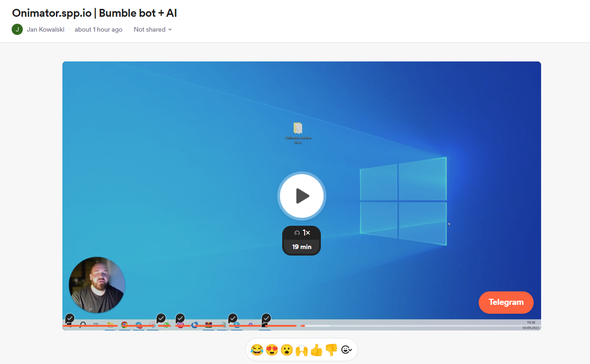React with the raised hands emoji
Image resolution: width=590 pixels, height=364 pixels.
point(301,350)
